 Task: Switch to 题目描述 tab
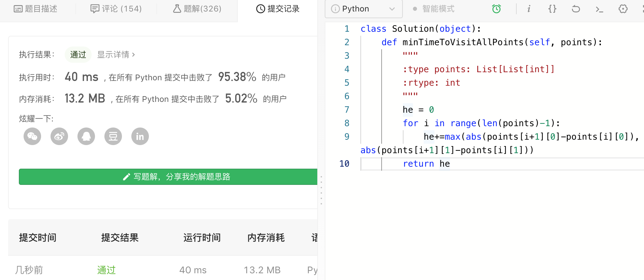(35, 9)
